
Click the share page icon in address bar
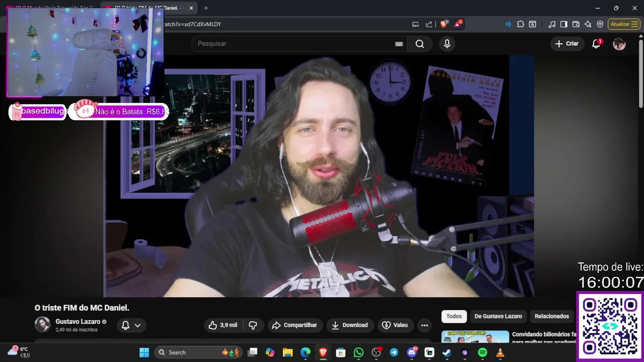[429, 24]
